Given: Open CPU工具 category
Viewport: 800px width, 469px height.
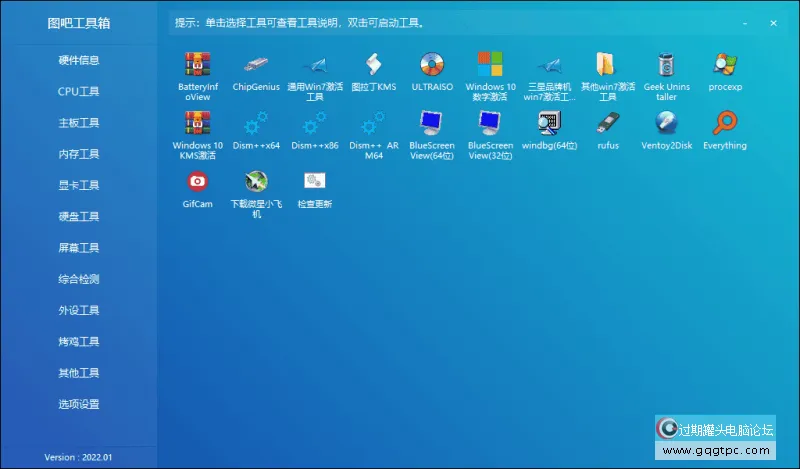Looking at the screenshot, I should click(x=79, y=91).
